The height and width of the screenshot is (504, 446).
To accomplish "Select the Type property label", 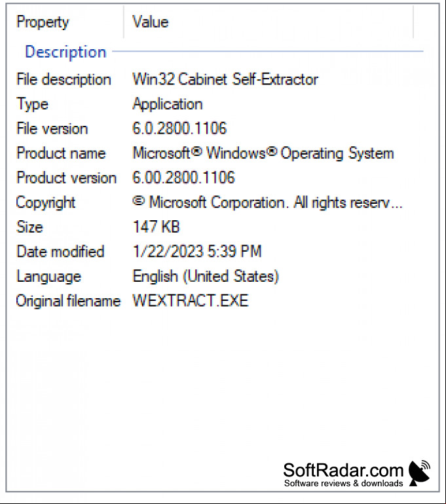I will pyautogui.click(x=32, y=104).
